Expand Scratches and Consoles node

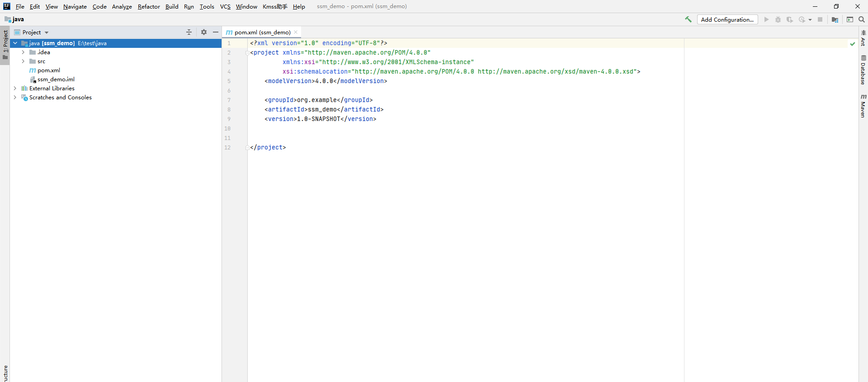(x=15, y=98)
